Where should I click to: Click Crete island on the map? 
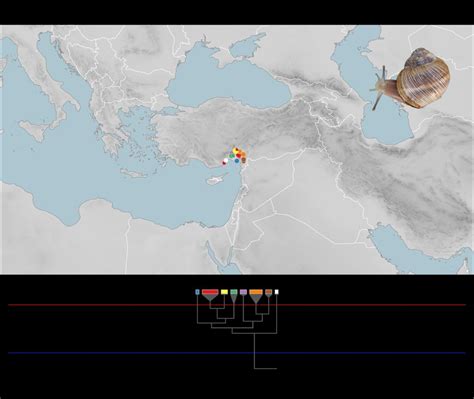133,174
